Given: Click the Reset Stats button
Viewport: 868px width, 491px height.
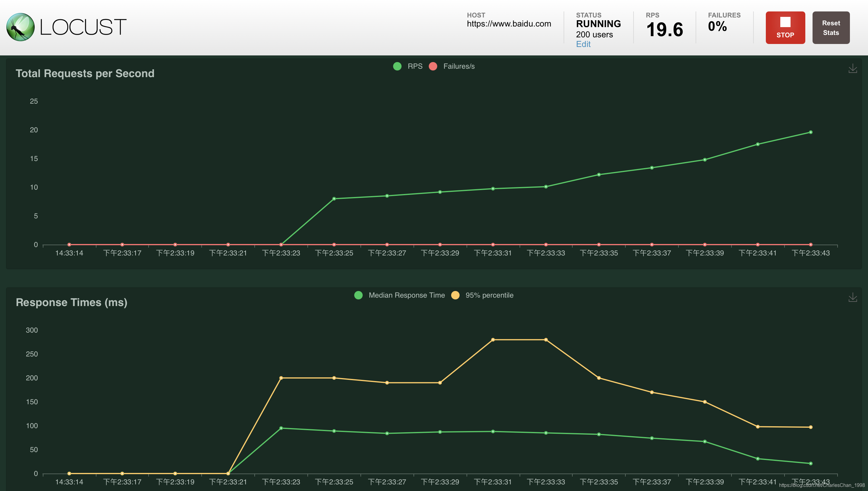Looking at the screenshot, I should [x=831, y=28].
